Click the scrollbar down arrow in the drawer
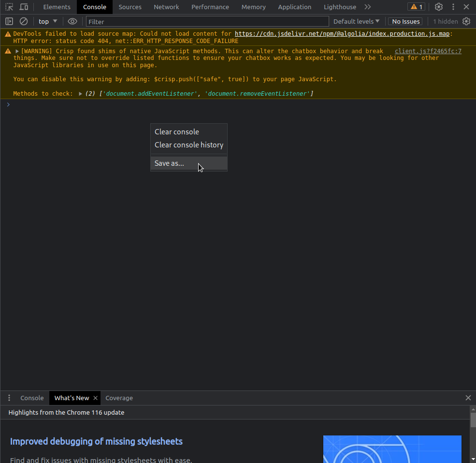This screenshot has width=476, height=463. coord(473,459)
